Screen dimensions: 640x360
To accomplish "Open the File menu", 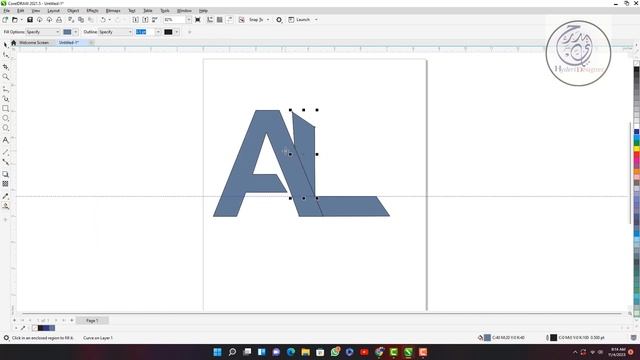I will [x=7, y=11].
